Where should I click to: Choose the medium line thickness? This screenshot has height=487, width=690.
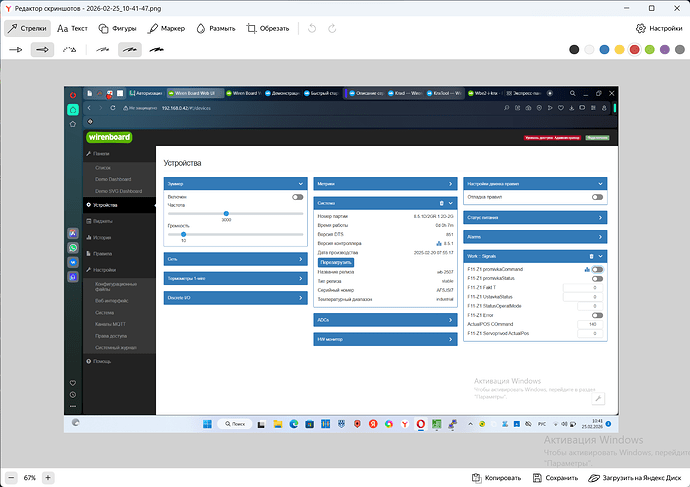click(130, 50)
